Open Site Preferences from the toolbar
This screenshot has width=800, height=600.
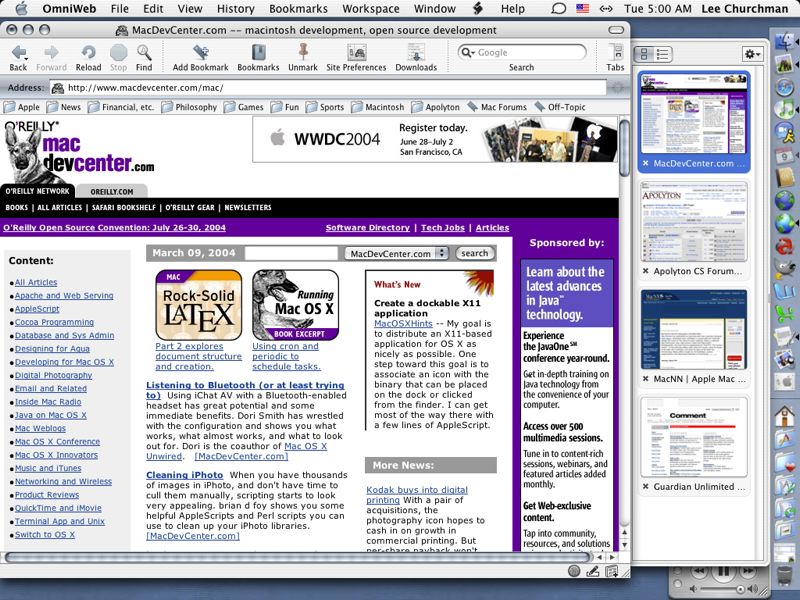point(356,54)
